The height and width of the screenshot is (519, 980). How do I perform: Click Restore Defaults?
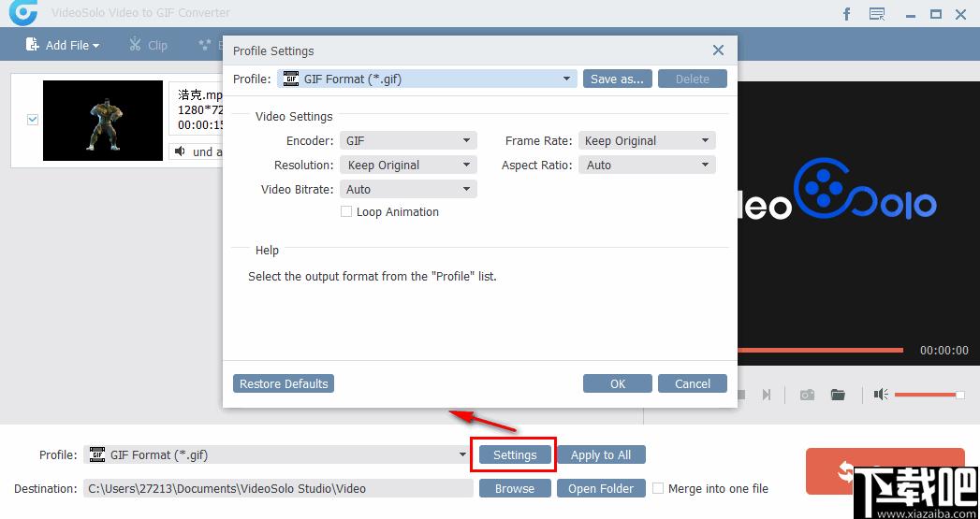(284, 383)
